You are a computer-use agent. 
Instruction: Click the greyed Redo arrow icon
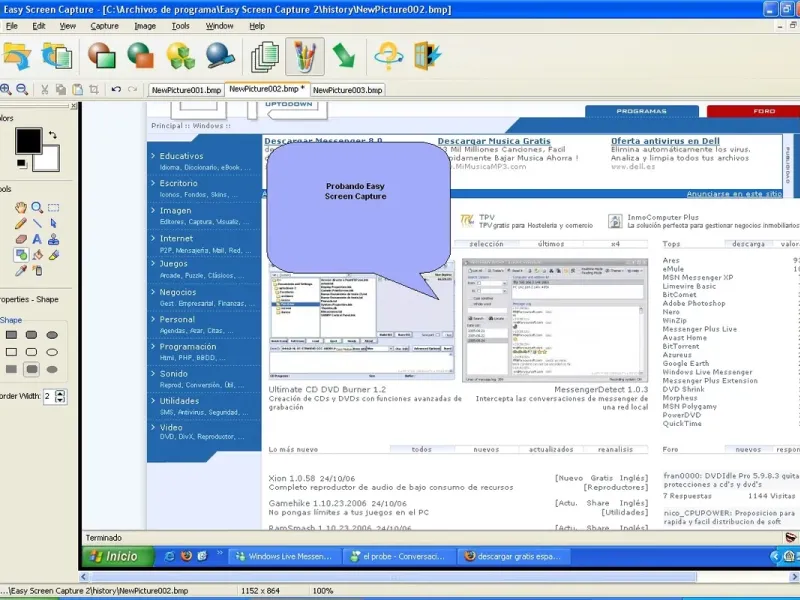pos(133,89)
